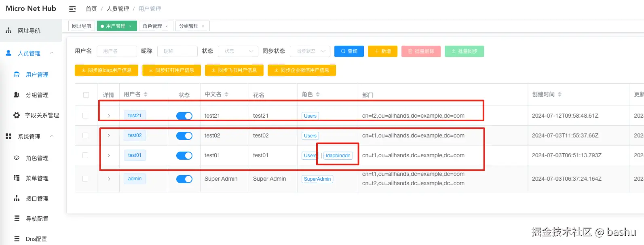
Task: Open the 同步状态 filter dropdown
Action: coord(310,51)
